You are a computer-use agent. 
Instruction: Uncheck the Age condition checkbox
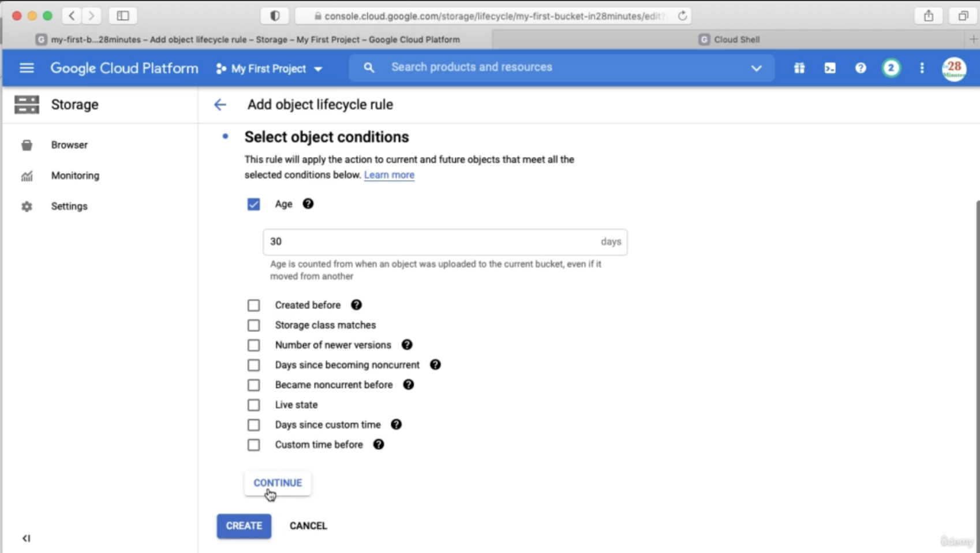(x=253, y=204)
